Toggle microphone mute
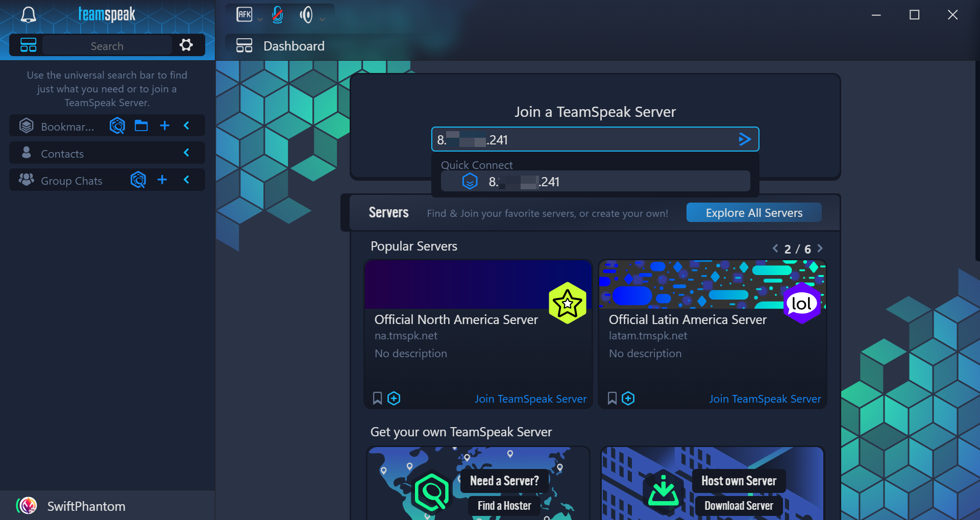The image size is (980, 520). click(x=278, y=15)
